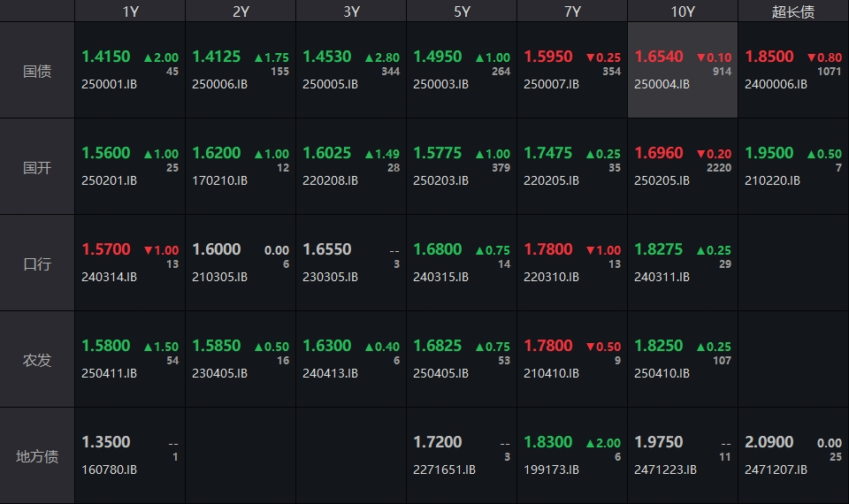
Task: Open bond code 250001.IB
Action: click(x=109, y=84)
